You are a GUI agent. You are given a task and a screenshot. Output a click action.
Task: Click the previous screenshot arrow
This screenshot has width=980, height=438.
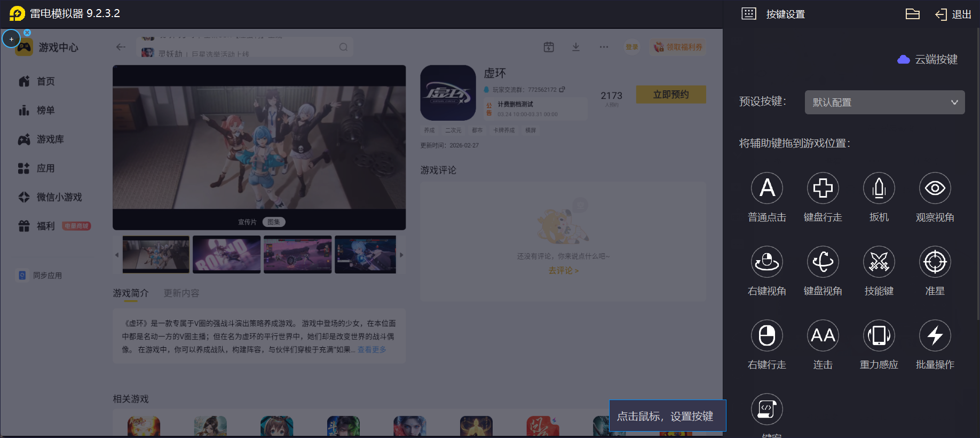(x=117, y=255)
